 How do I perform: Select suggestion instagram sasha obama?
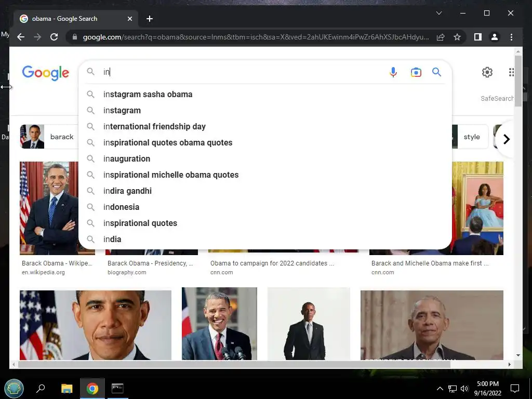[x=265, y=95]
